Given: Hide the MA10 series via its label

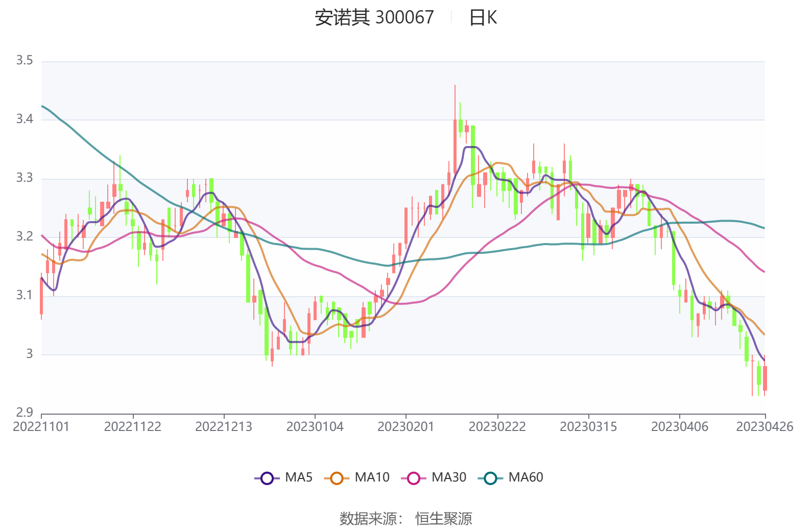Looking at the screenshot, I should point(372,477).
